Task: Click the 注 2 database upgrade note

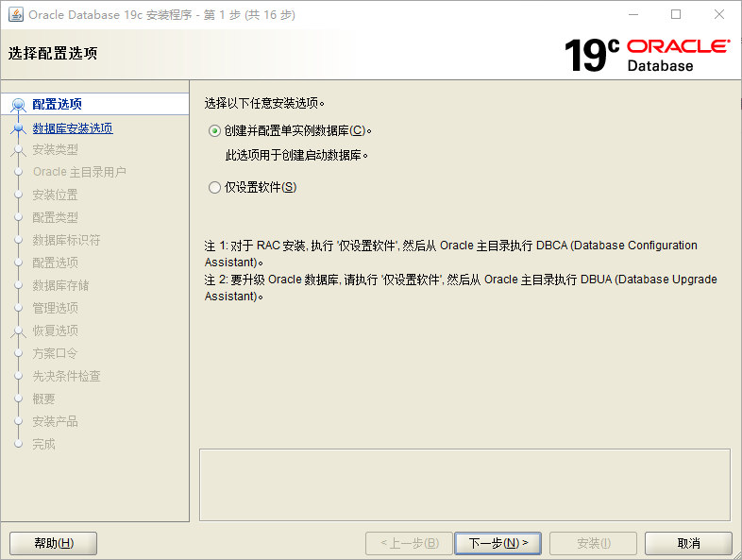Action: point(461,288)
